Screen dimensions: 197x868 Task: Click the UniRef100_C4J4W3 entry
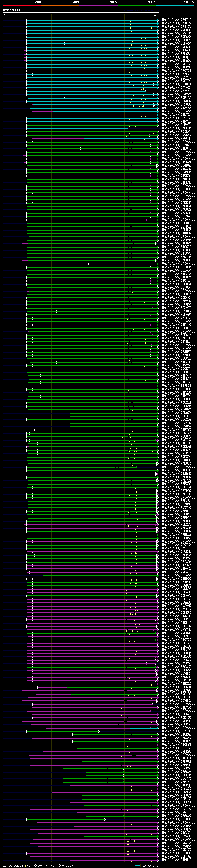click(x=176, y=50)
